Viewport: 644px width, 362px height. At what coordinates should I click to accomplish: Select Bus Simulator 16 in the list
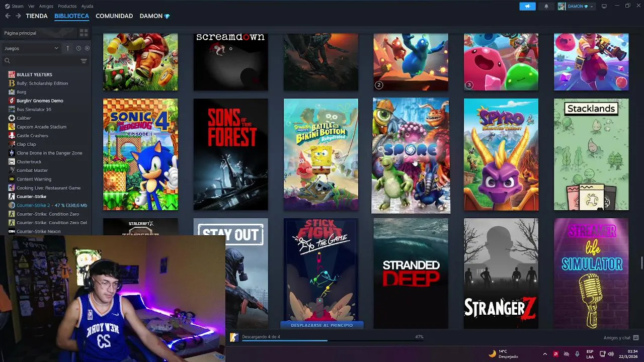coord(34,109)
